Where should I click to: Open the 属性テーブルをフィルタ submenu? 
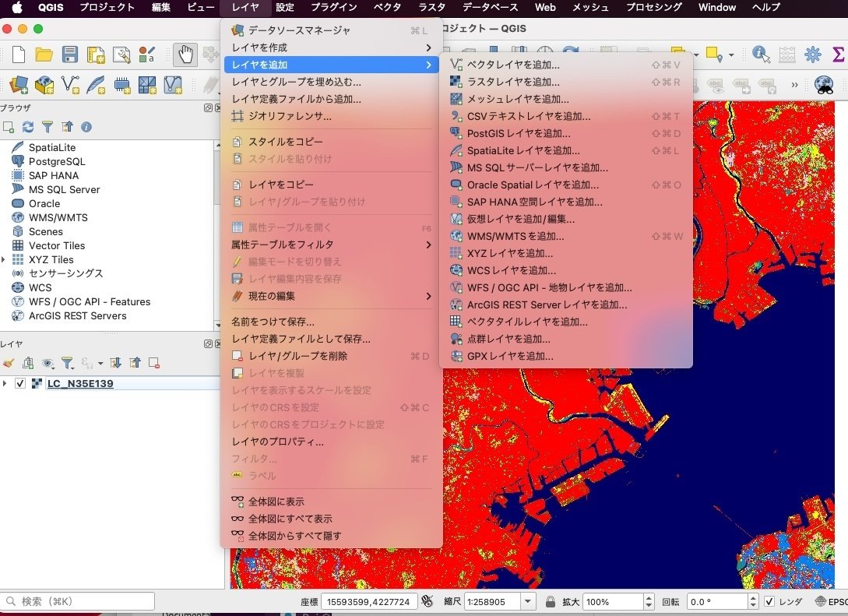click(331, 245)
